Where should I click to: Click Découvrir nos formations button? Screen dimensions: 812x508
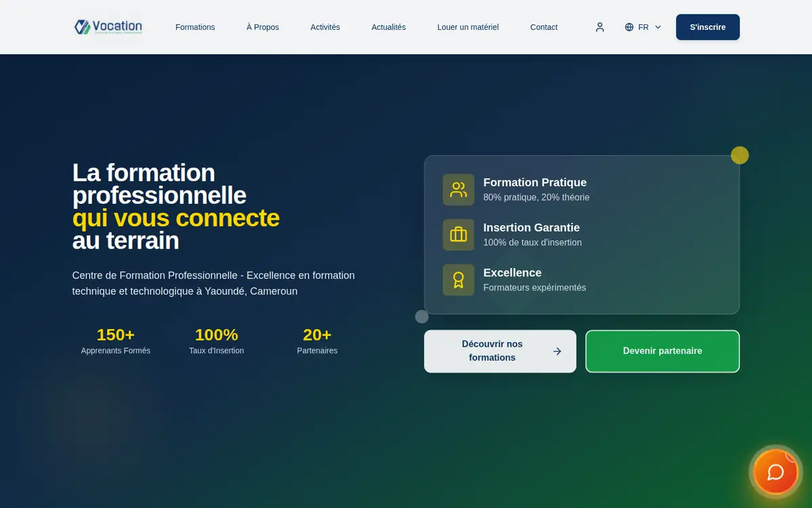coord(500,351)
